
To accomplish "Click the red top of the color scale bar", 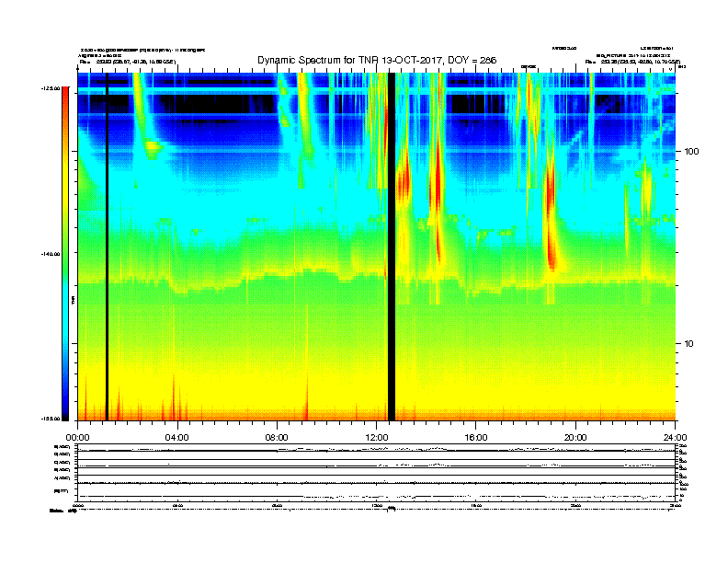I will click(65, 93).
